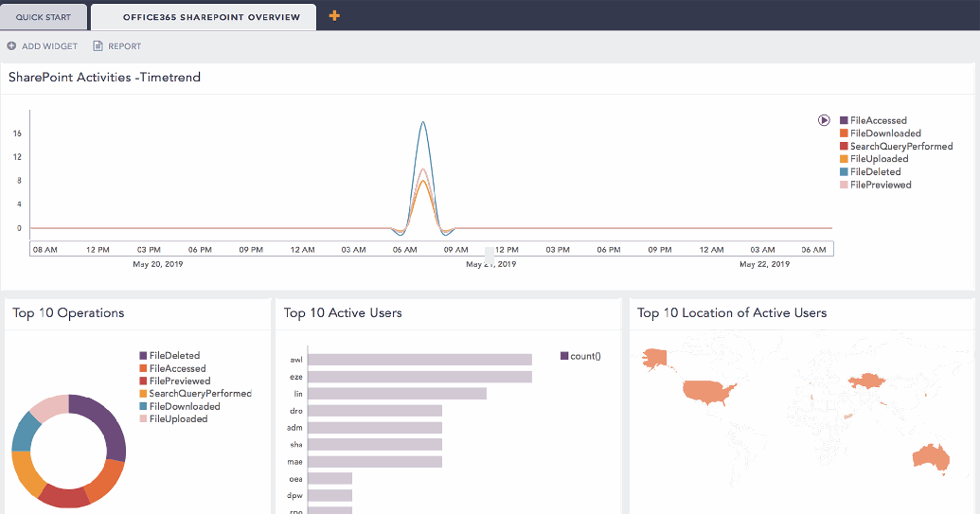
Task: Click the peak of the timetrend spike
Action: pos(422,122)
